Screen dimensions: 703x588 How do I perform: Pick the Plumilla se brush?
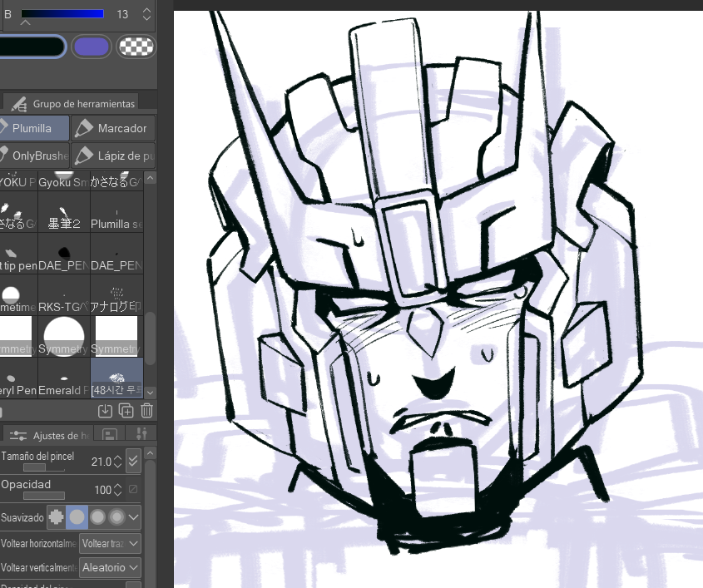click(116, 211)
